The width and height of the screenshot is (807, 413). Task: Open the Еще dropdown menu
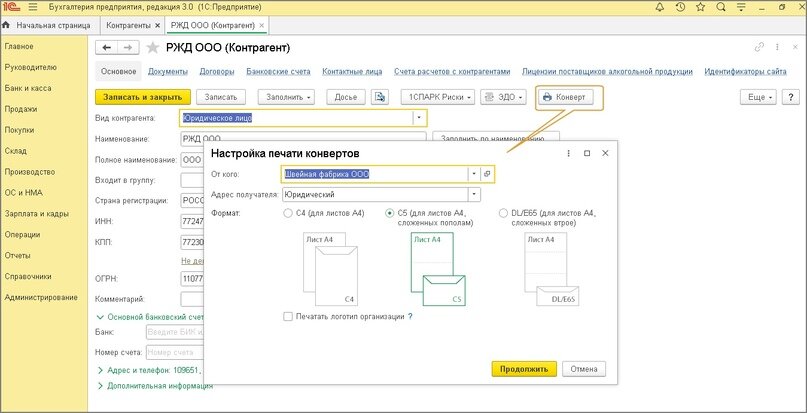759,97
